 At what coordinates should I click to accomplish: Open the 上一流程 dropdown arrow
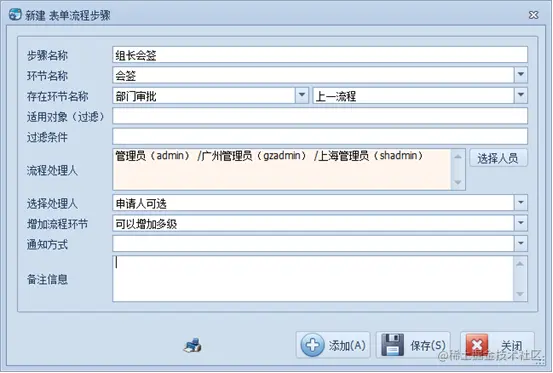point(521,95)
